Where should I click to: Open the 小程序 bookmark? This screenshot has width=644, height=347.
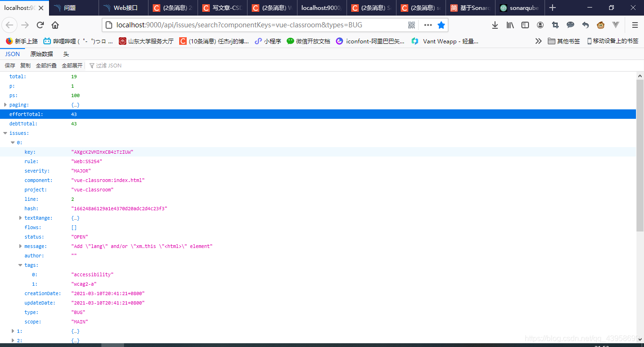coord(268,41)
